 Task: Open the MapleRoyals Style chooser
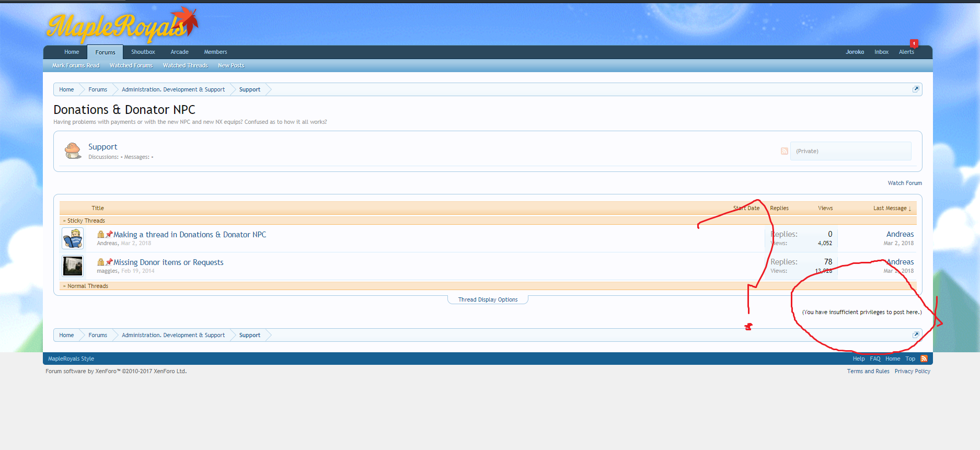(71, 359)
